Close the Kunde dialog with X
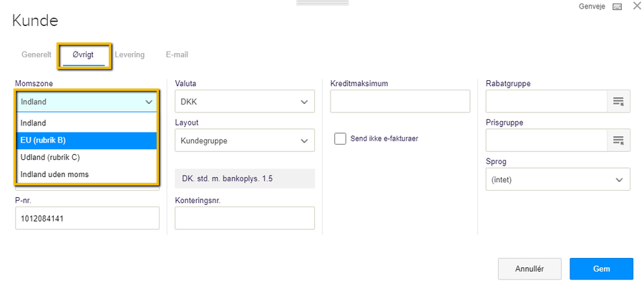644x291 pixels. click(637, 6)
